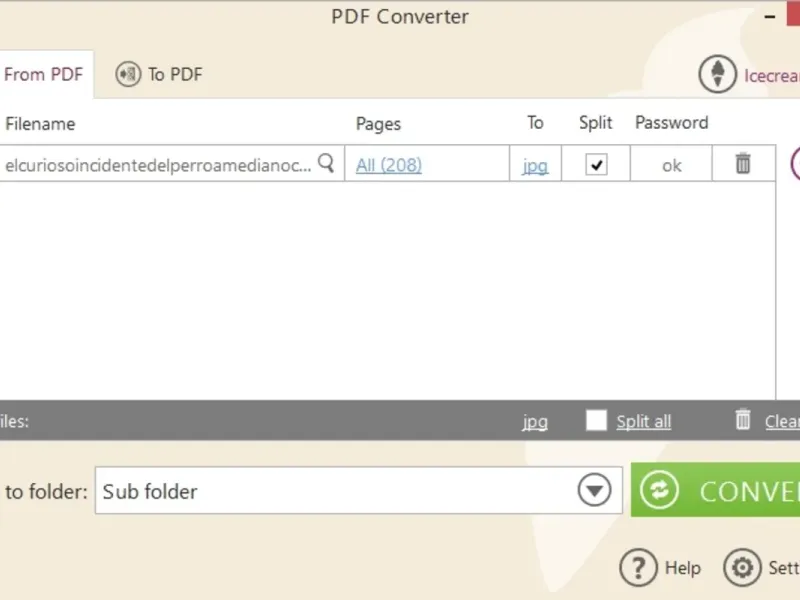Change row output format jpg

tap(535, 166)
